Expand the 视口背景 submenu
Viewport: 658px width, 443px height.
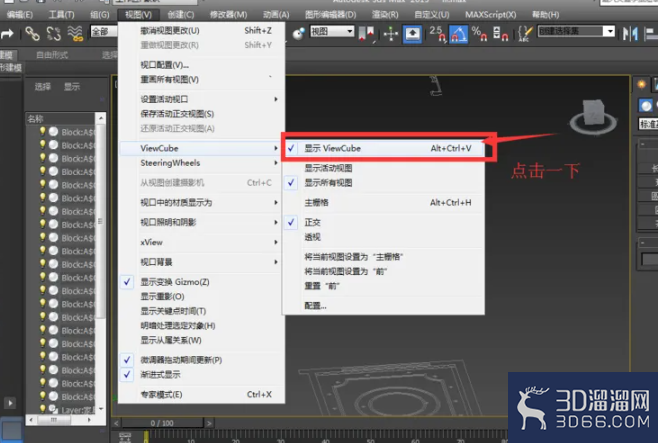(201, 262)
